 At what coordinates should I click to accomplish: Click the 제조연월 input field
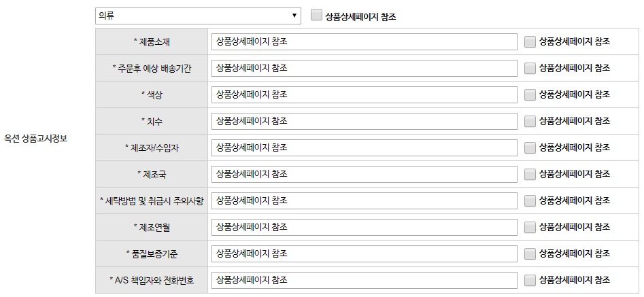pos(365,227)
